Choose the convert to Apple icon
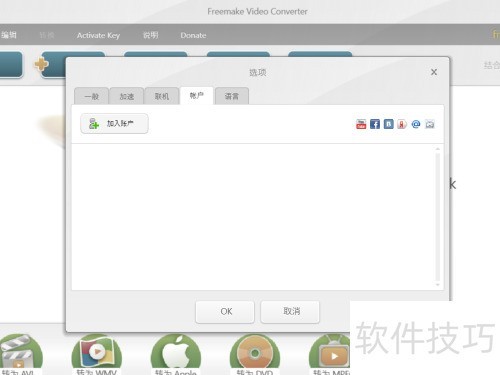 (176, 353)
